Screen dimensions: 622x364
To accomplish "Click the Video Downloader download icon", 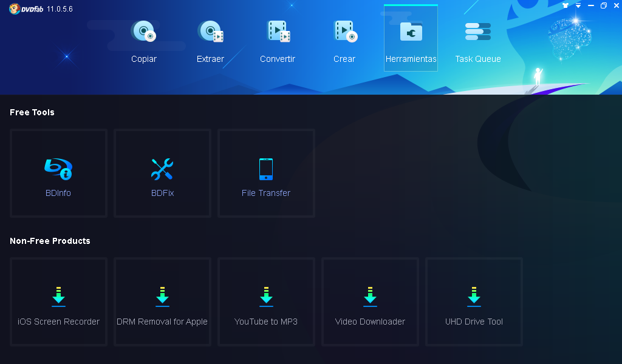I will click(x=370, y=297).
